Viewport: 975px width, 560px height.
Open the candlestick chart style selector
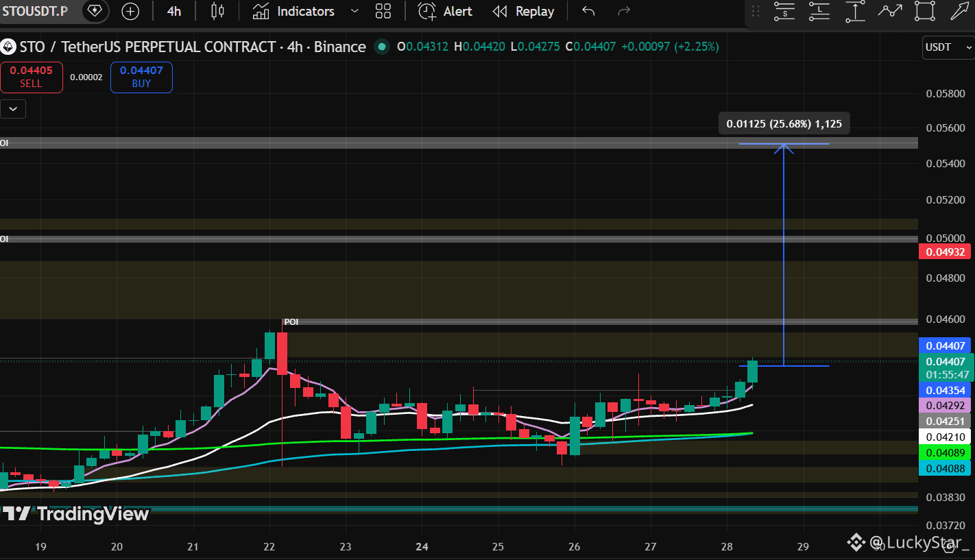(x=218, y=11)
